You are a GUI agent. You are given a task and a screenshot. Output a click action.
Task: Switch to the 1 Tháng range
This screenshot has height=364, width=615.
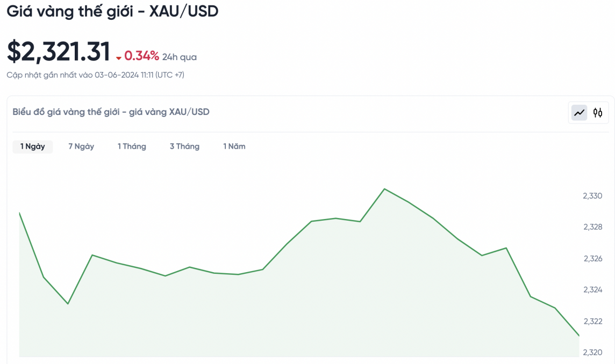point(132,147)
